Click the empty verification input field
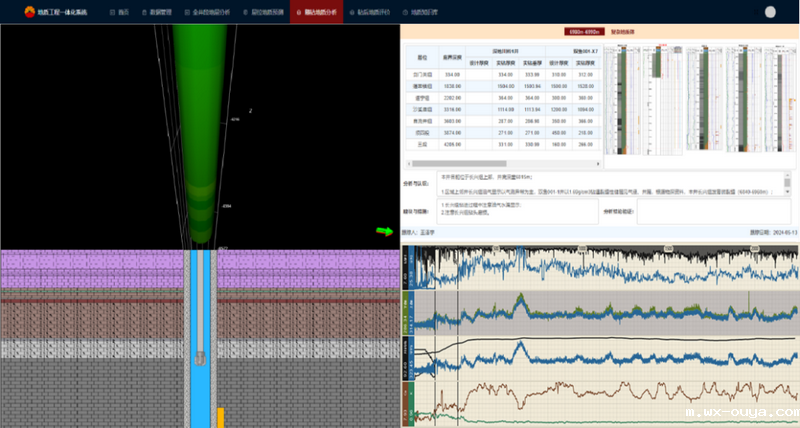This screenshot has width=800, height=428. pos(714,213)
